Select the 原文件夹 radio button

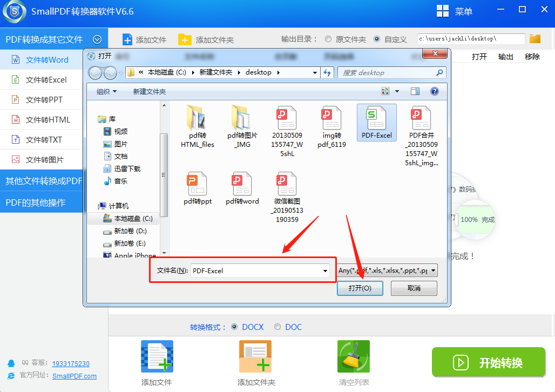coord(328,39)
